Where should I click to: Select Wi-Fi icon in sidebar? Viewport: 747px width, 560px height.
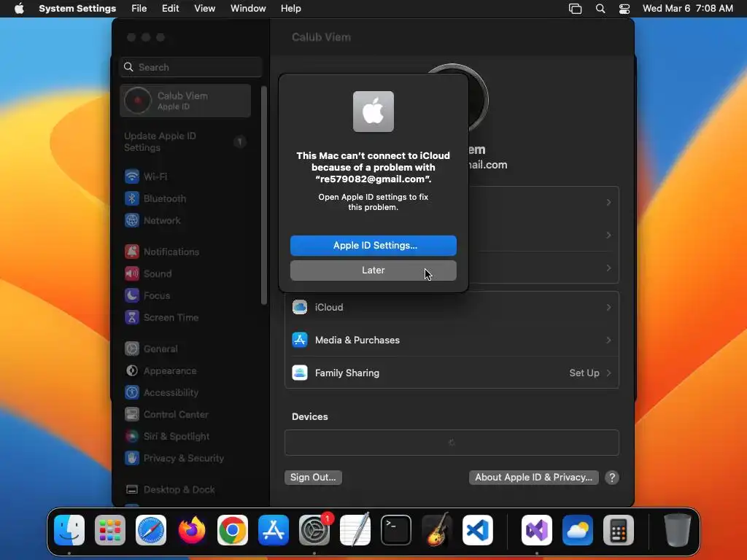point(132,176)
